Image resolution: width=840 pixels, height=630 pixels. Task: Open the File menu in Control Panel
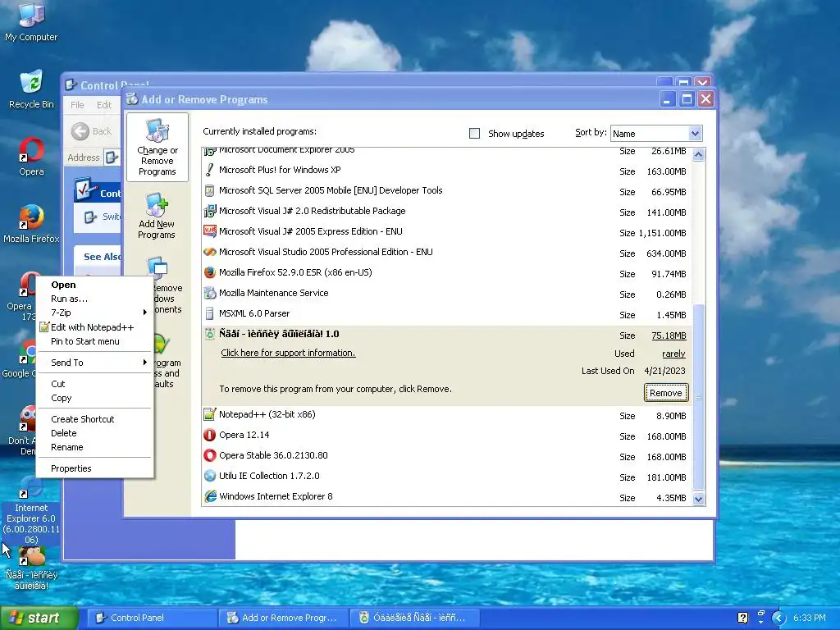[77, 105]
